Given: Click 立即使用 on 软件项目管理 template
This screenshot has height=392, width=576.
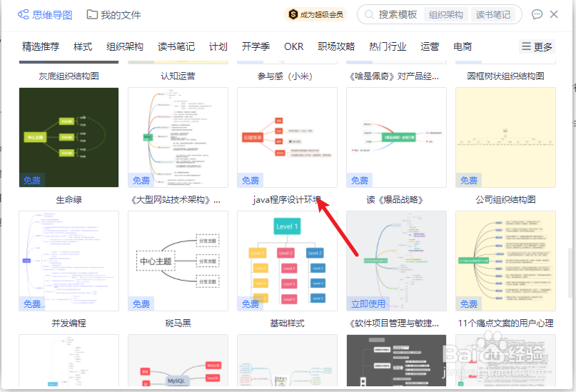Looking at the screenshot, I should [x=368, y=304].
